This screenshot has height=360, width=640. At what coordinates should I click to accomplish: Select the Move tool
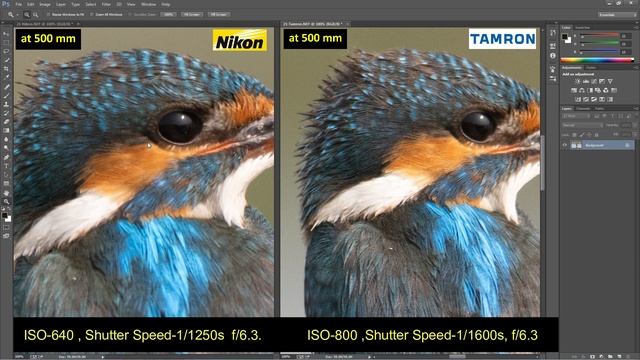(x=6, y=33)
